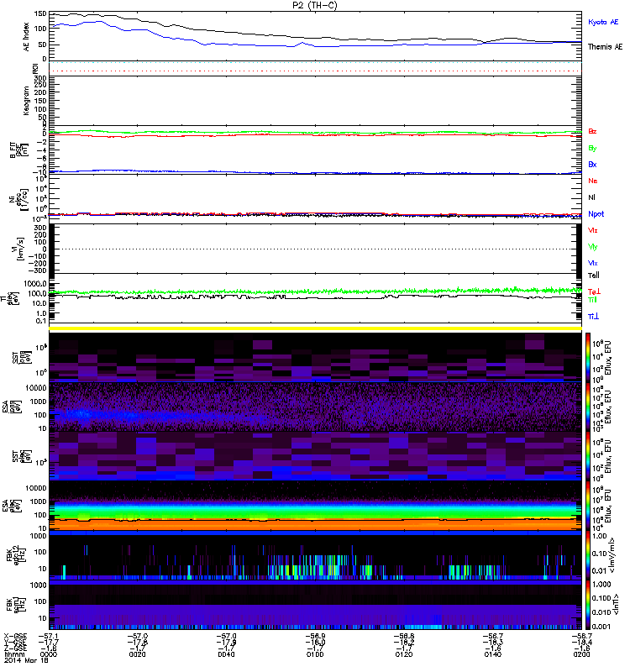Image resolution: width=630 pixels, height=672 pixels.
Task: Click the blue Vi velocity legend label
Action: pyautogui.click(x=593, y=263)
